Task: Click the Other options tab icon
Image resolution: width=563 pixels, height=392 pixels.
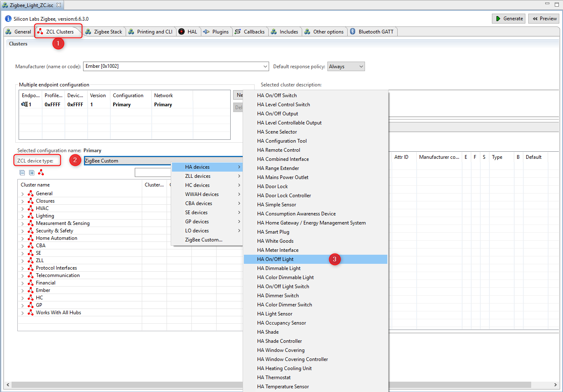Action: pyautogui.click(x=307, y=32)
